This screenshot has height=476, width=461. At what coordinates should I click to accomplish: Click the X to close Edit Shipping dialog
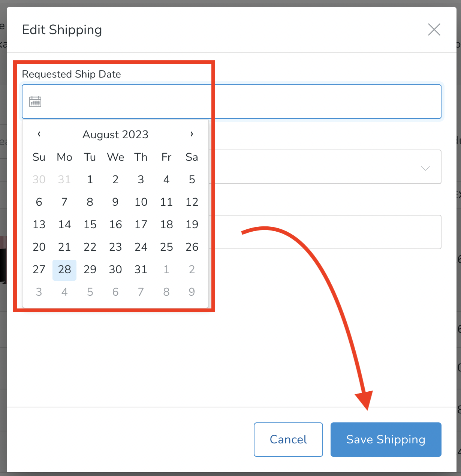click(434, 29)
